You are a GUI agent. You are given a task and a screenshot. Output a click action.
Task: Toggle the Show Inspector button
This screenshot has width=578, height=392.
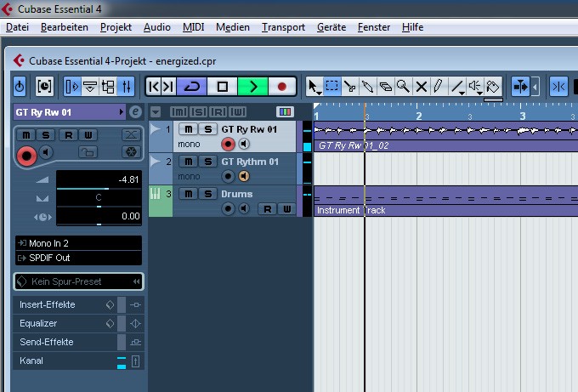click(72, 87)
